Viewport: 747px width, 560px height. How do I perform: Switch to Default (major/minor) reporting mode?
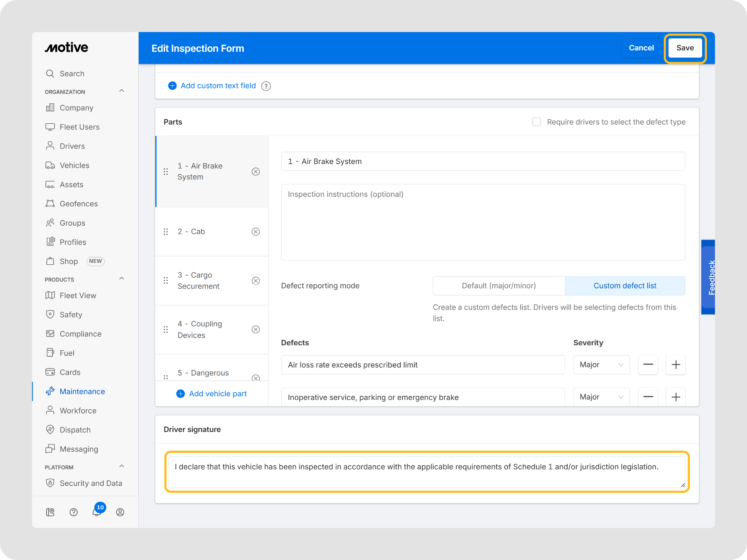click(x=499, y=286)
